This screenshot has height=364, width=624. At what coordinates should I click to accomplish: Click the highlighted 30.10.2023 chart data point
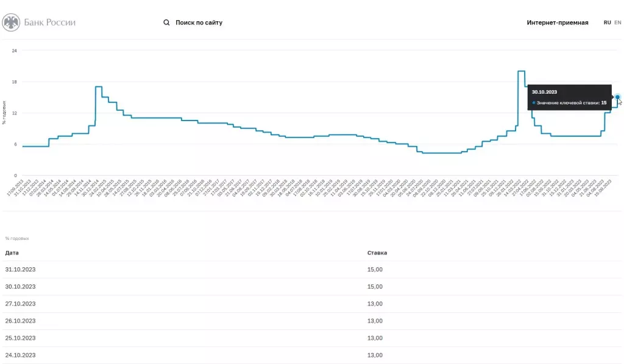617,97
